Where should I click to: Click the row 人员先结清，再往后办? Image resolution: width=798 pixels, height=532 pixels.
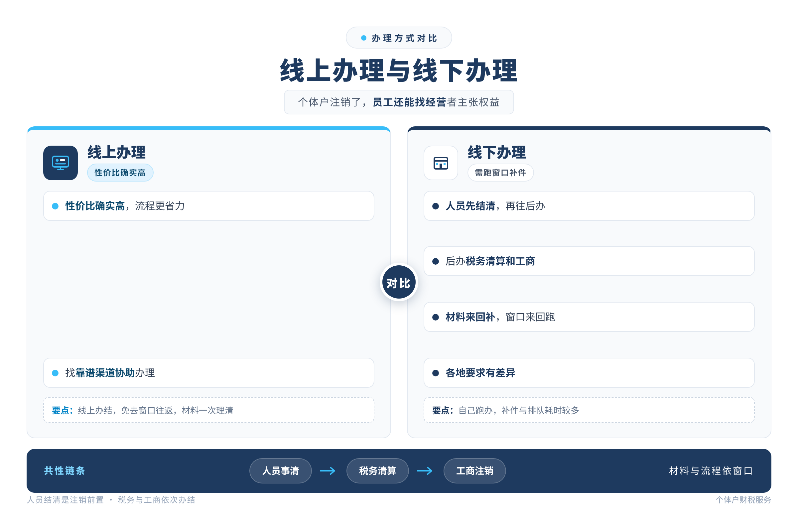pyautogui.click(x=589, y=205)
